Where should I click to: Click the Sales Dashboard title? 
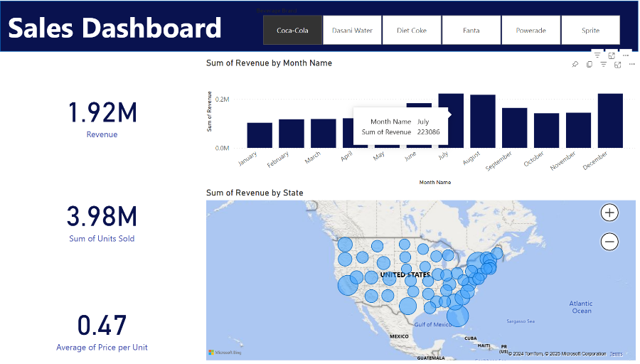coord(114,28)
